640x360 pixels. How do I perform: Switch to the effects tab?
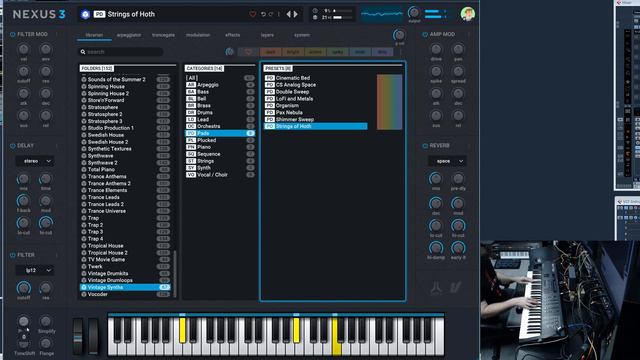click(233, 35)
